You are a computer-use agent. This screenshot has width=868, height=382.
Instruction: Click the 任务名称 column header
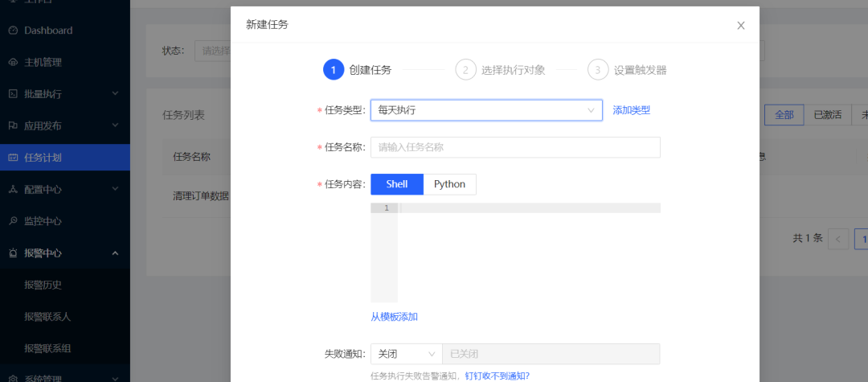tap(191, 157)
